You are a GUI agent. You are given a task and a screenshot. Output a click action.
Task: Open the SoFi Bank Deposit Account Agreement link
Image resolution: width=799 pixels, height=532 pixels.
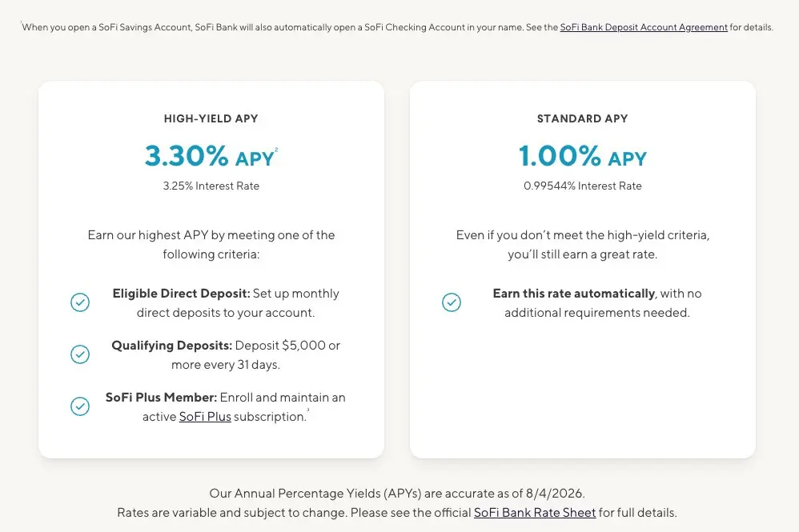click(x=644, y=27)
